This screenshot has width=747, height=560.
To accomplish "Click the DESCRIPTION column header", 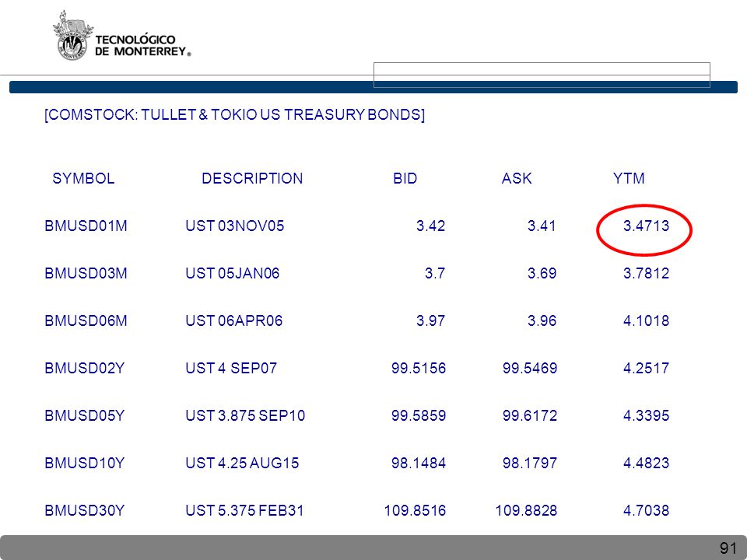I will 252,178.
